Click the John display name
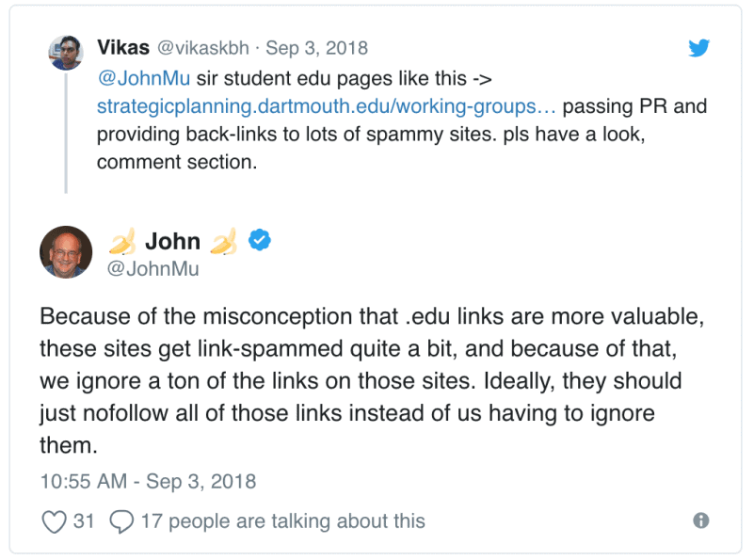 point(172,242)
